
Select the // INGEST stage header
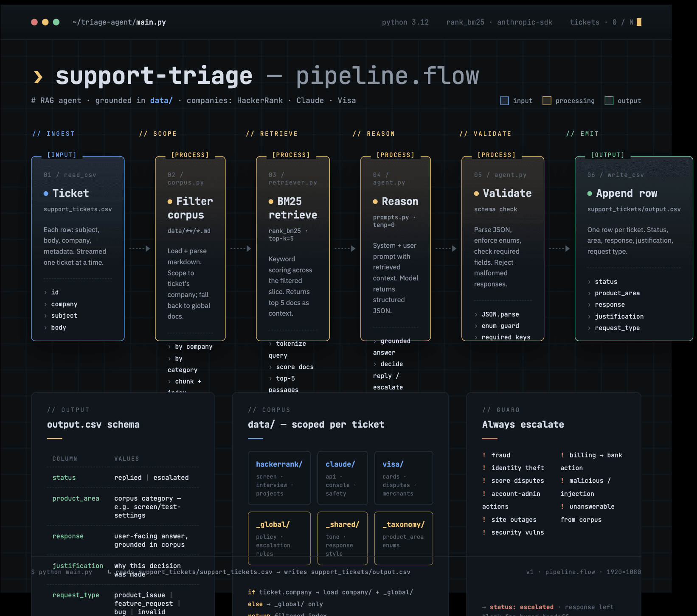[53, 134]
